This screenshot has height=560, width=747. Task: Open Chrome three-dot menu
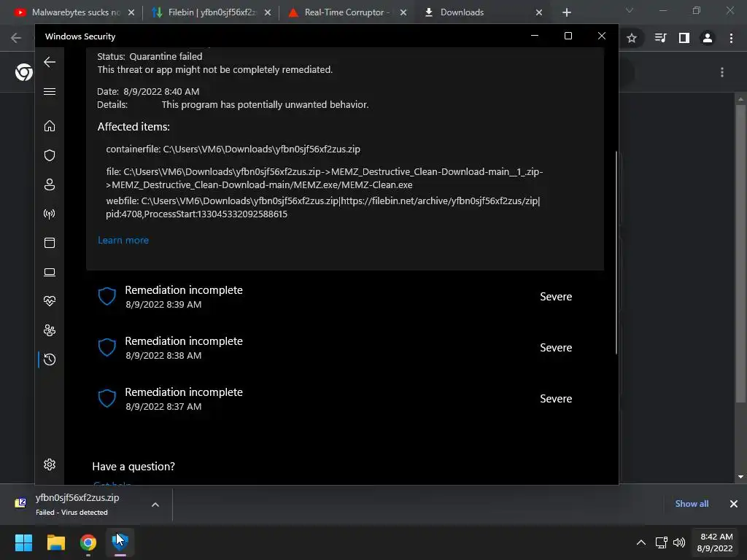(x=731, y=38)
